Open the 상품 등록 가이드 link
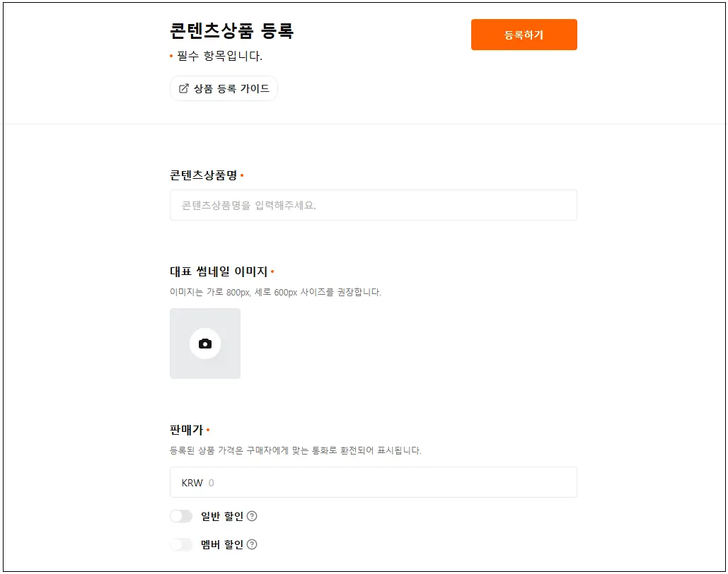Viewport: 728px width, 574px height. pos(231,89)
